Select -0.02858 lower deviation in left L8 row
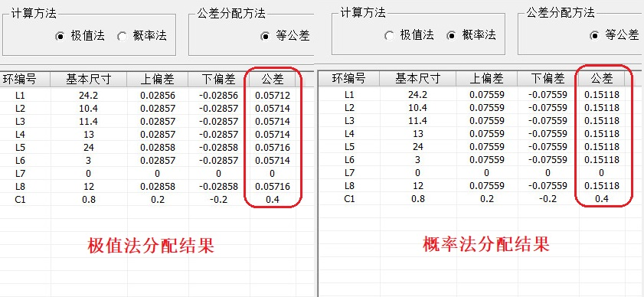 [218, 187]
